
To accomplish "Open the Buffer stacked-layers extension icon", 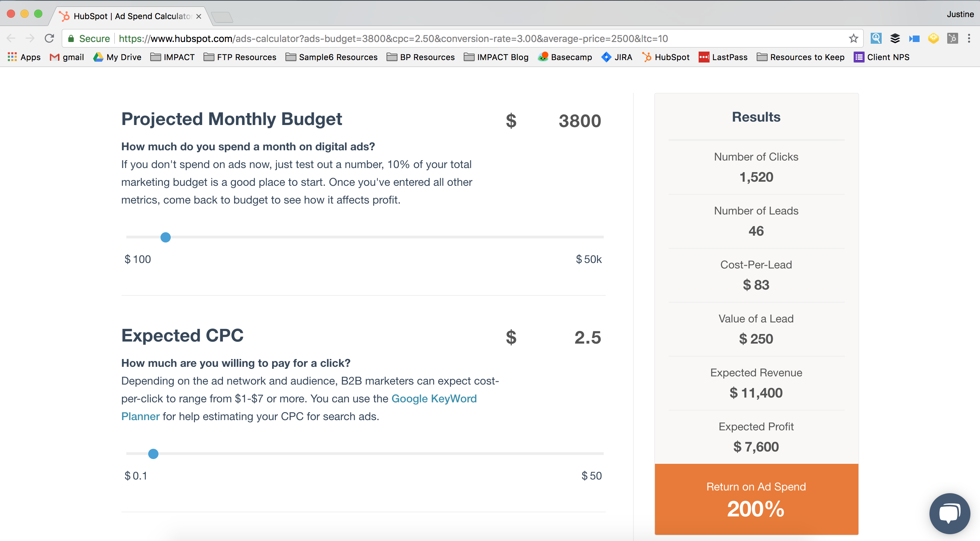I will 895,39.
